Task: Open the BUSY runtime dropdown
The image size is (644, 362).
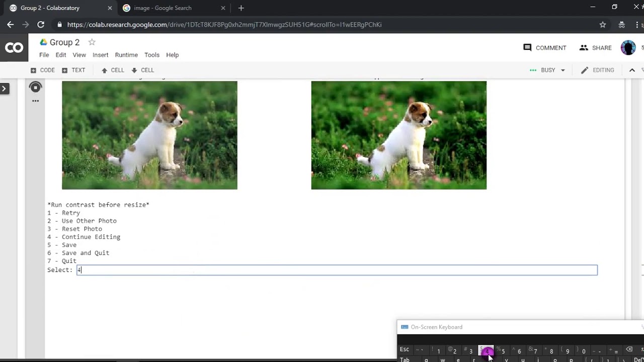Action: pos(547,70)
